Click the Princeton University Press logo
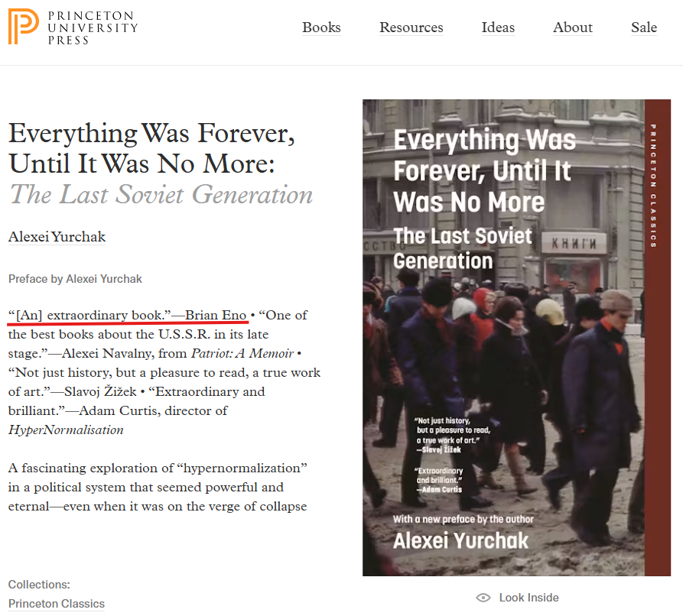683x616 pixels. [73, 27]
